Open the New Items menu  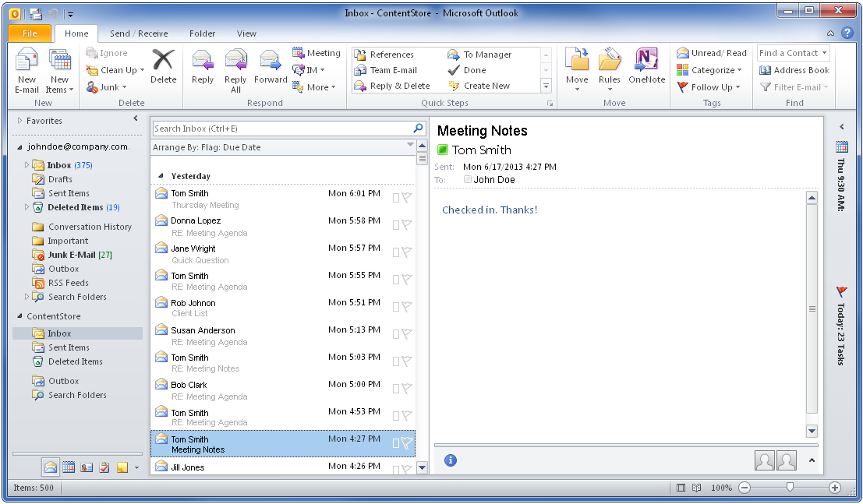point(59,70)
